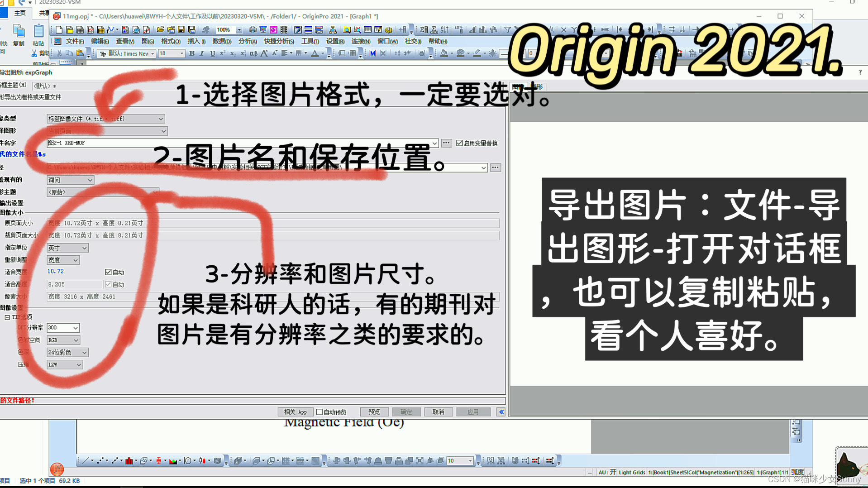Save the current project
Viewport: 868px width, 488px height.
pyautogui.click(x=181, y=30)
